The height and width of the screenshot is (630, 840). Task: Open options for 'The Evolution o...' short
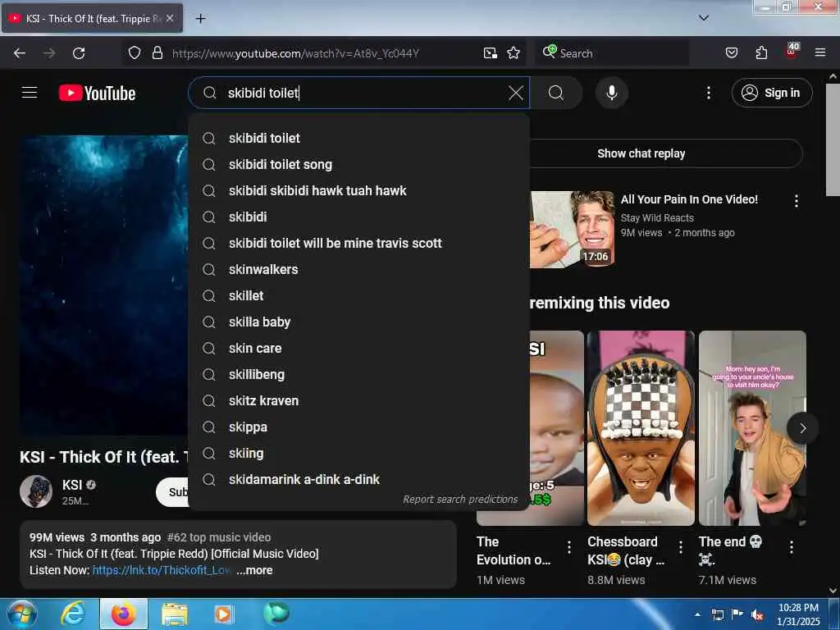(x=569, y=547)
